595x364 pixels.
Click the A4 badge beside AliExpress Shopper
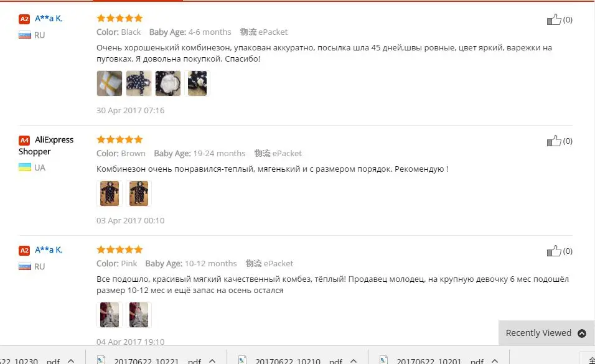coord(24,141)
